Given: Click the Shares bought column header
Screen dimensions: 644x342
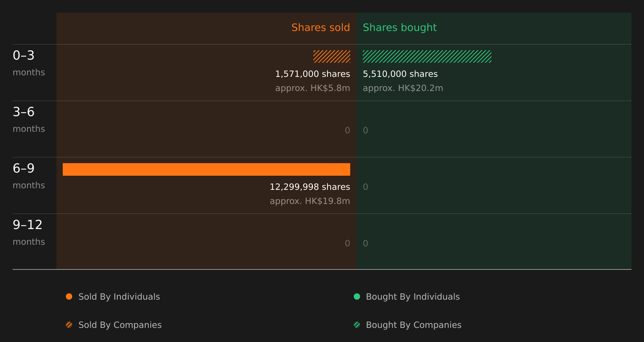Looking at the screenshot, I should click(400, 27).
